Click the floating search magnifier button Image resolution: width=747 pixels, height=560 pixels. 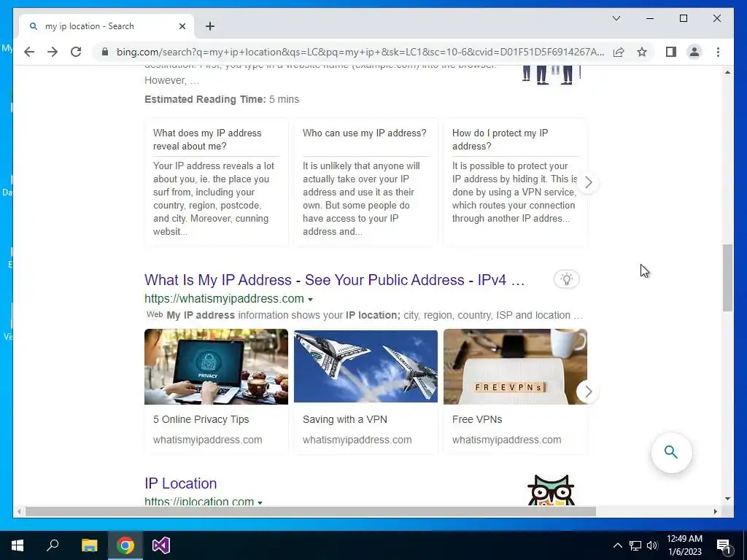coord(671,452)
